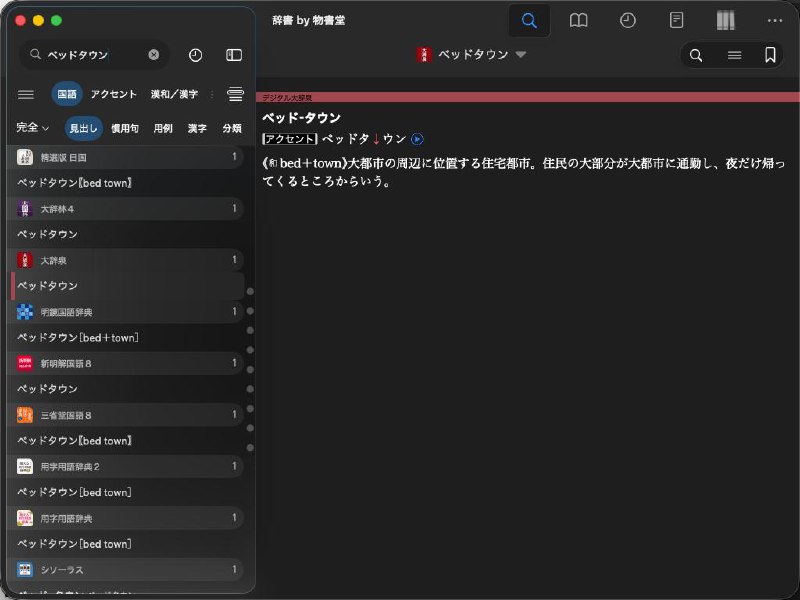Open the 完全 match type dropdown
The width and height of the screenshot is (800, 600).
[29, 128]
